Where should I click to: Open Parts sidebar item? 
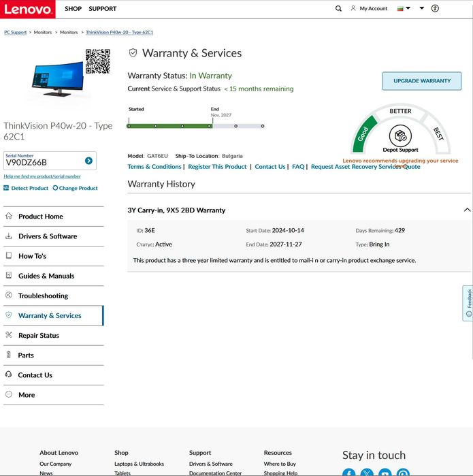tap(53, 355)
